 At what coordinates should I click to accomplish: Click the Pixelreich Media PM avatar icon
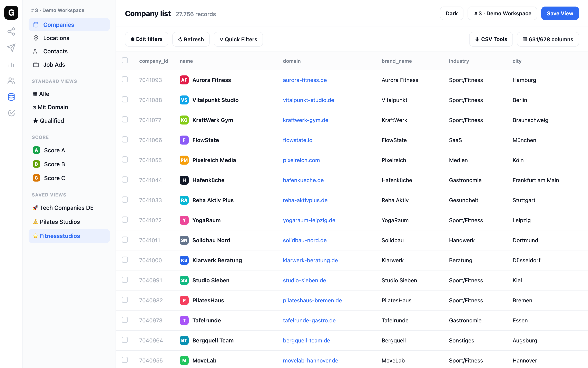(184, 160)
